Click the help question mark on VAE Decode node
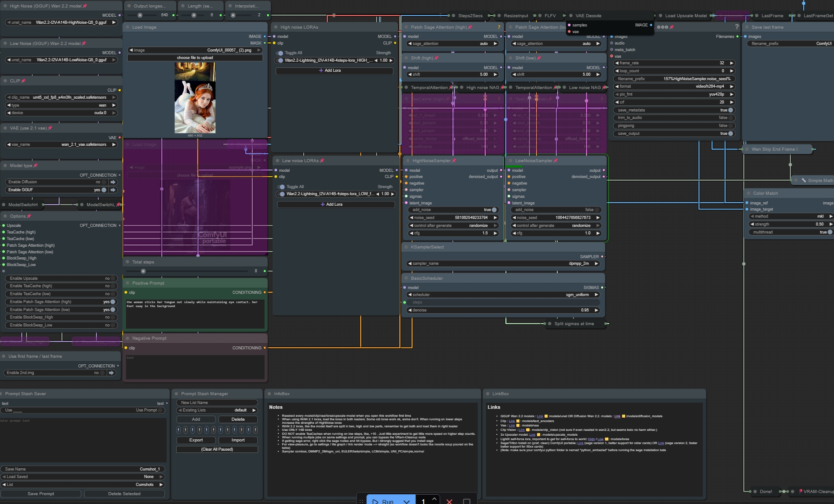834x504 pixels. [737, 27]
